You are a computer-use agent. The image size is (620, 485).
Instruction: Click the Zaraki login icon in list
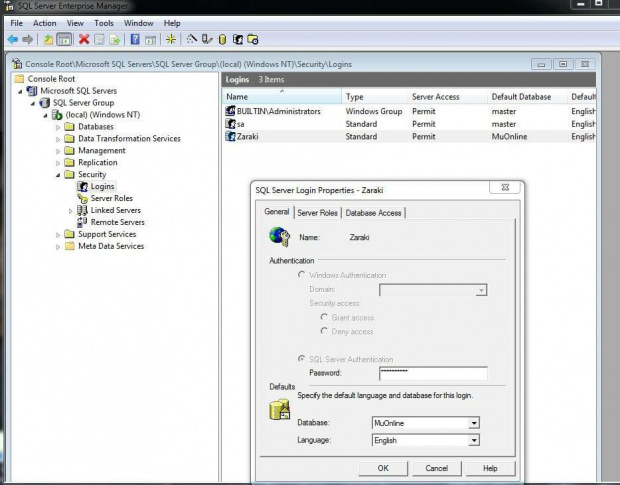tap(230, 136)
